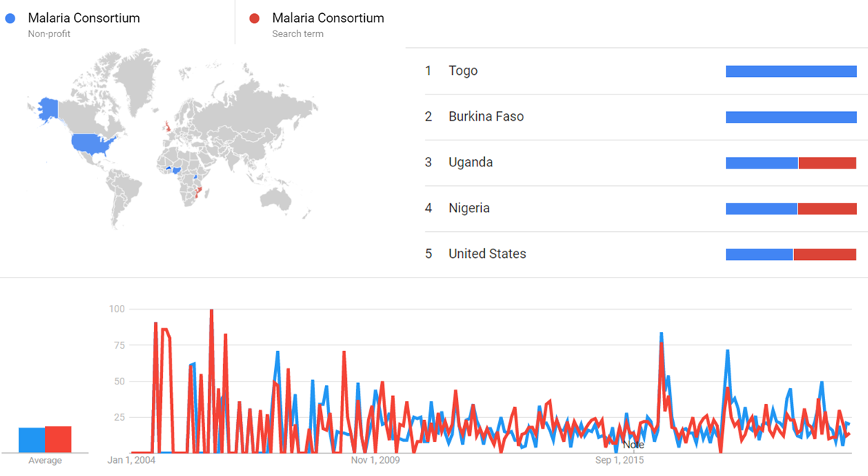Image resolution: width=868 pixels, height=476 pixels.
Task: Open Togo in the region ranking
Action: click(463, 70)
